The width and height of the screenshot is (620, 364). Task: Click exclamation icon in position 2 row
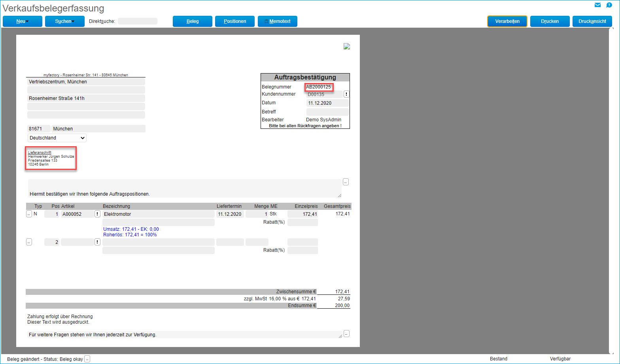point(97,242)
